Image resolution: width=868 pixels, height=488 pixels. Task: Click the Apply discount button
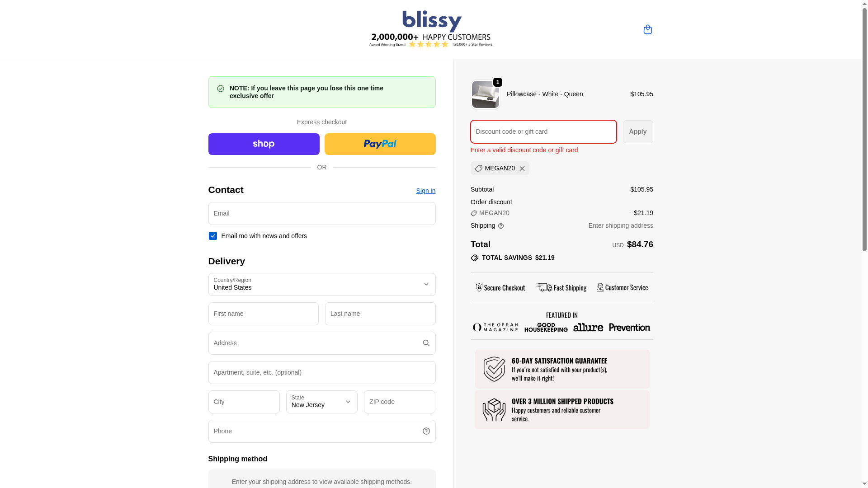637,131
